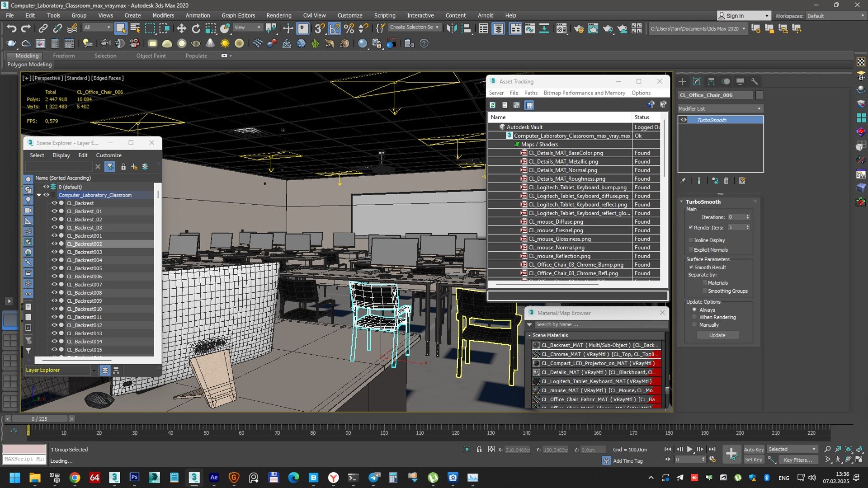This screenshot has height=488, width=868.
Task: Click Pin Stack icon below modifier stack
Action: 683,181
